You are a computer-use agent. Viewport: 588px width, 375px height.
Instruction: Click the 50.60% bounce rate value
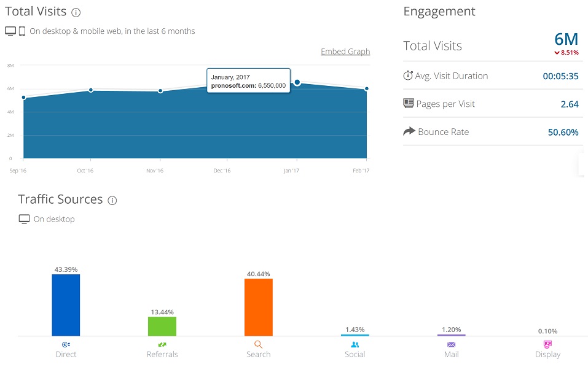(563, 132)
